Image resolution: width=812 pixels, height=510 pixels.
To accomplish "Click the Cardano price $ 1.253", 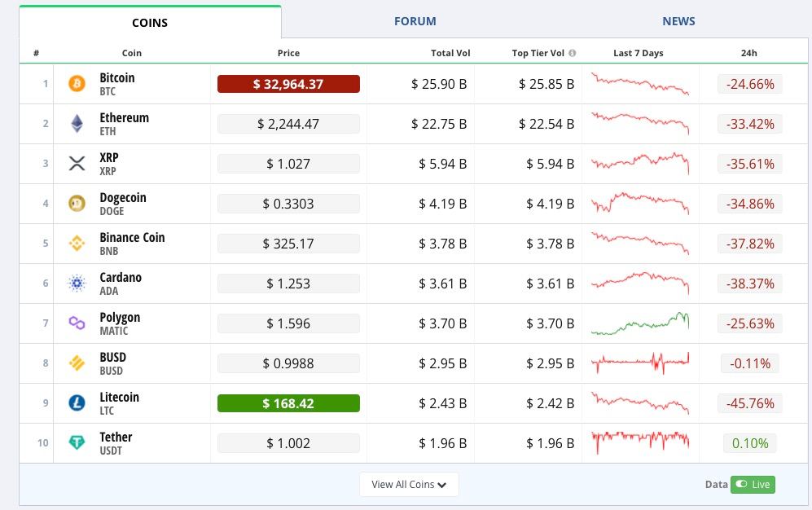I will (288, 284).
